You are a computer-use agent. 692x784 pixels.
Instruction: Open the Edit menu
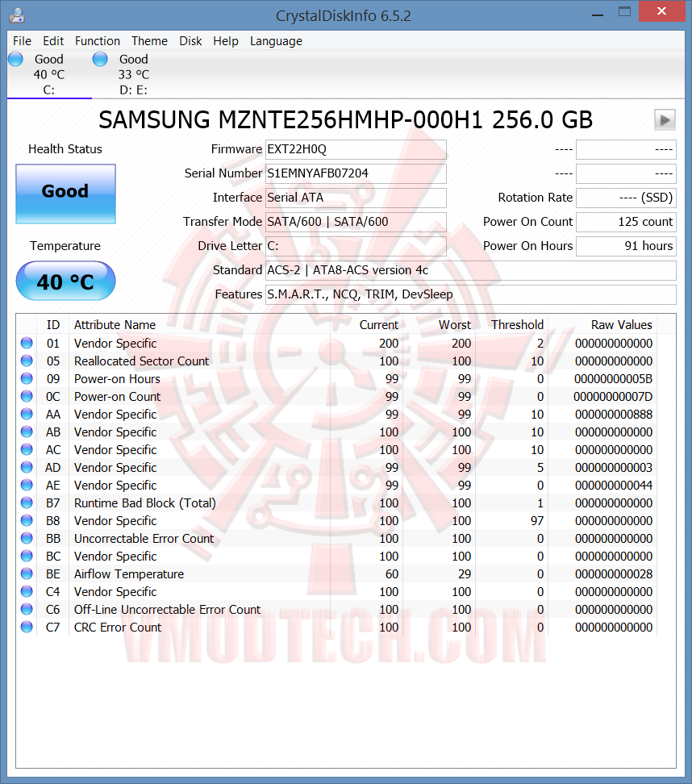[x=53, y=41]
